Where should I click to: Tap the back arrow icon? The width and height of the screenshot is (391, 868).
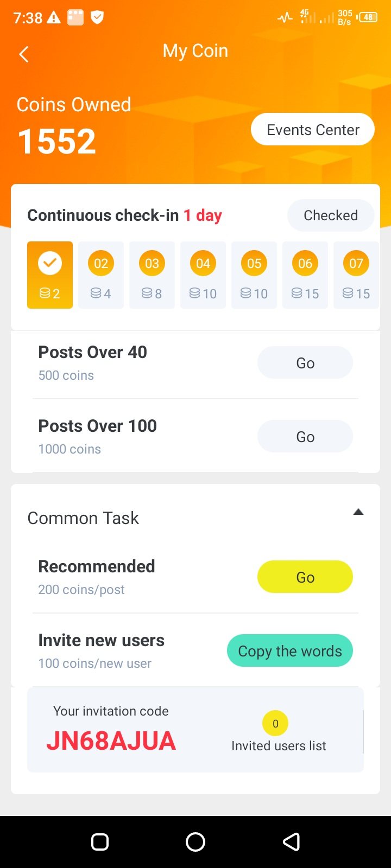[24, 54]
